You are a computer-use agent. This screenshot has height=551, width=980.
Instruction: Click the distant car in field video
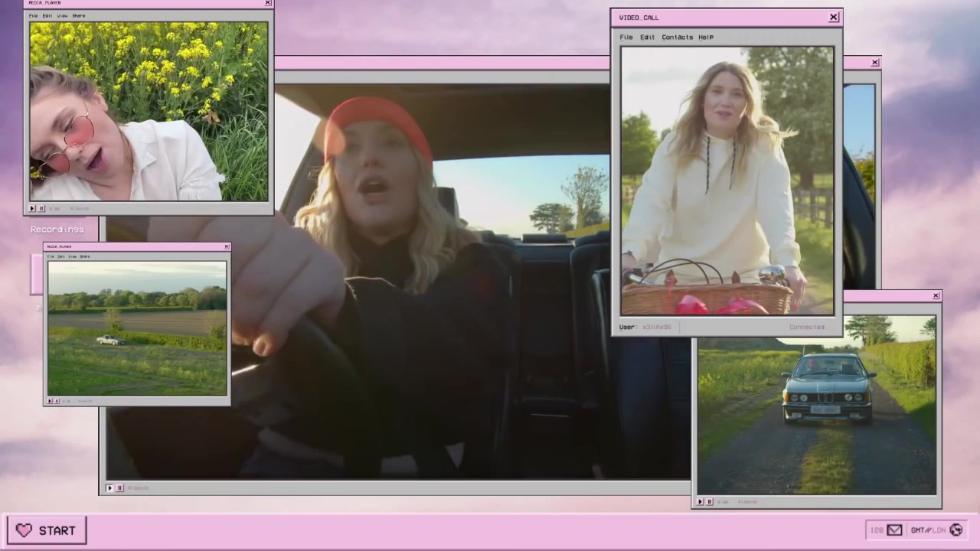tap(111, 340)
